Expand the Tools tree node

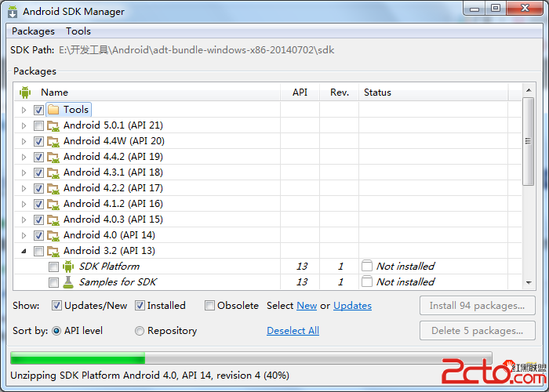coord(24,110)
